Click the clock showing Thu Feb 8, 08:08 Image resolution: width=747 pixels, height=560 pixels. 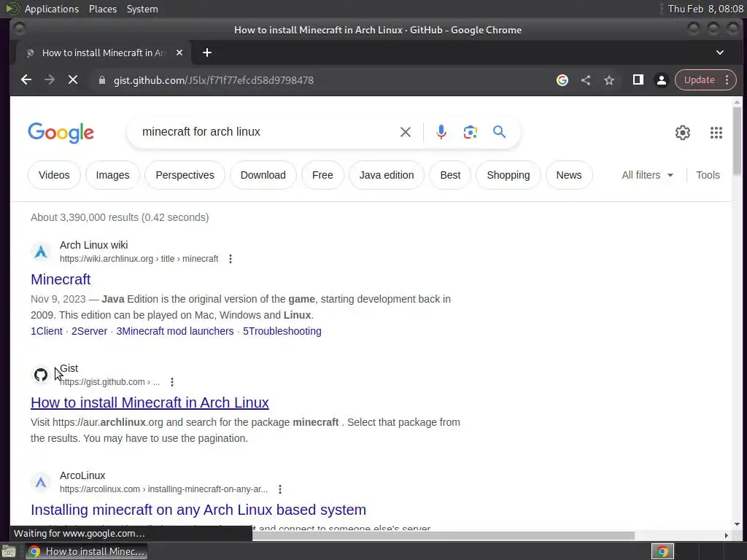pos(705,9)
